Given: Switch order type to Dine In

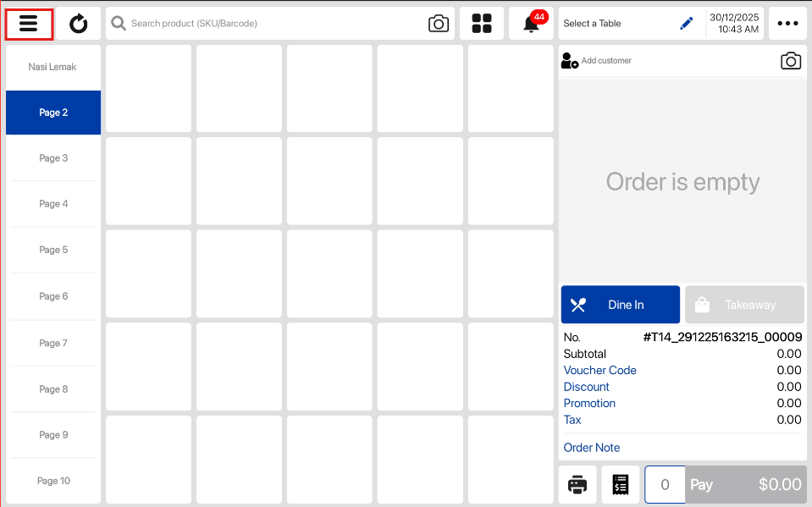Looking at the screenshot, I should (x=620, y=305).
